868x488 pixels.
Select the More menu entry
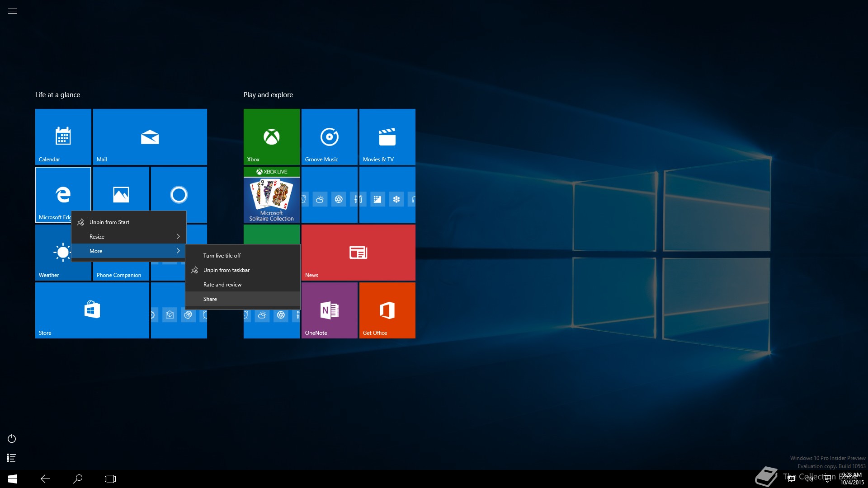tap(129, 251)
